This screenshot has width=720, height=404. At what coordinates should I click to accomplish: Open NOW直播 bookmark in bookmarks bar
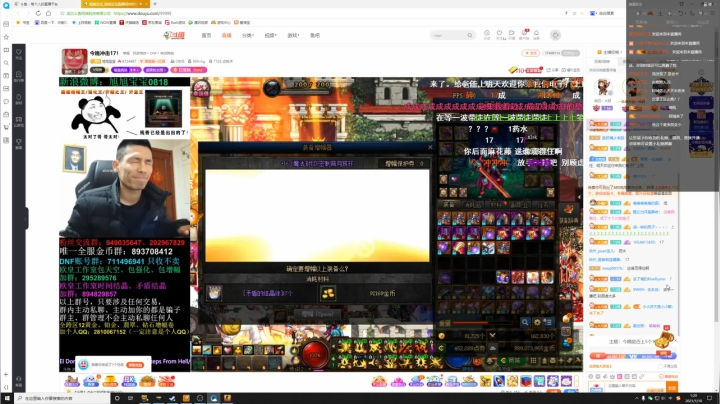(105, 22)
